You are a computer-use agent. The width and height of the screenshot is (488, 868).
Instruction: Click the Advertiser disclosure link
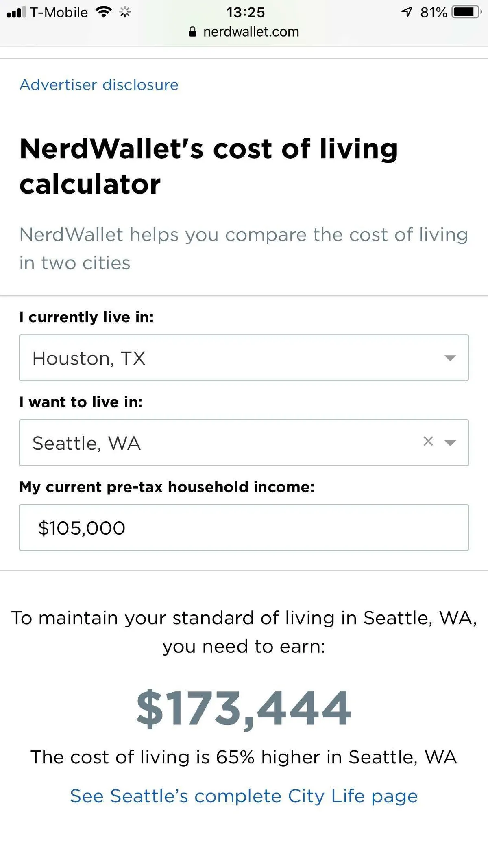pyautogui.click(x=99, y=85)
